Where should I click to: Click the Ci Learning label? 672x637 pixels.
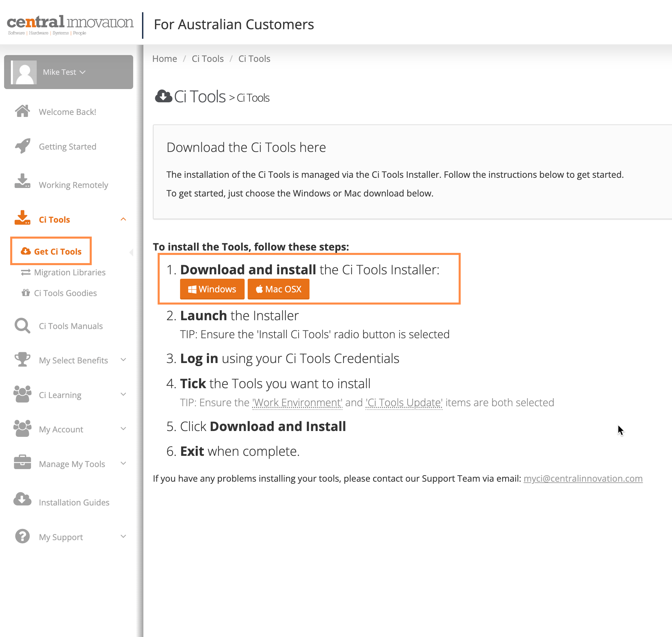tap(60, 395)
